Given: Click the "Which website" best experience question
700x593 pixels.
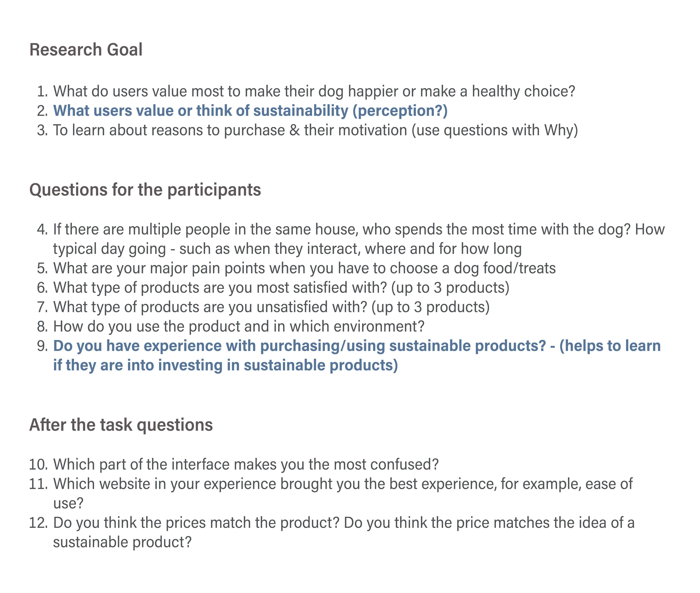Looking at the screenshot, I should click(x=343, y=484).
